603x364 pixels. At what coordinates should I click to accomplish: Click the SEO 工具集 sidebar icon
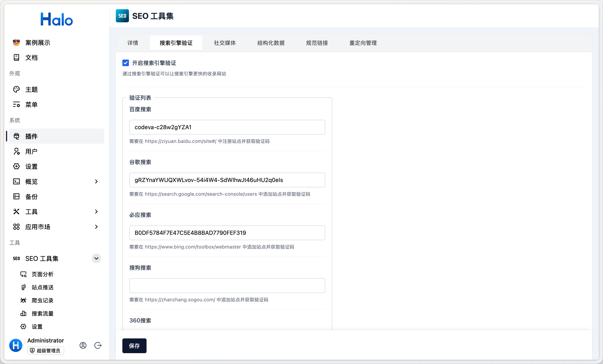click(16, 258)
